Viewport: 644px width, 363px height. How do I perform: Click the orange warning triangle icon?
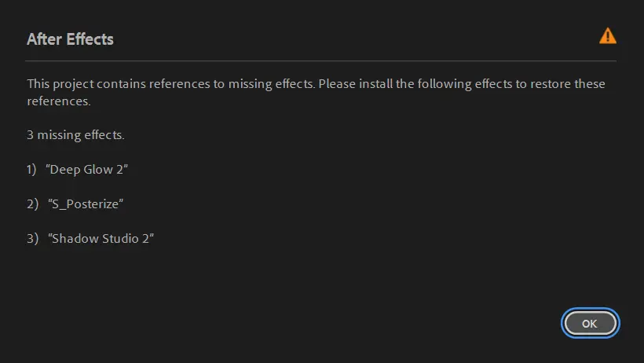[x=607, y=36]
